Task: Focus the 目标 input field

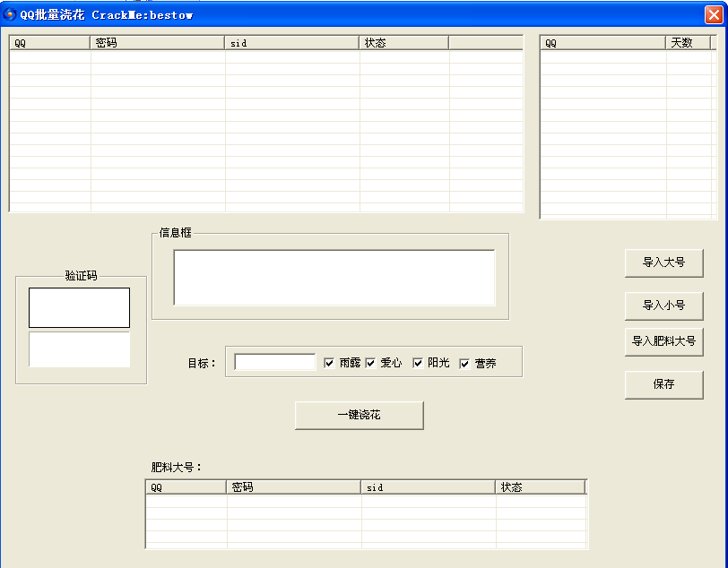Action: pos(275,362)
